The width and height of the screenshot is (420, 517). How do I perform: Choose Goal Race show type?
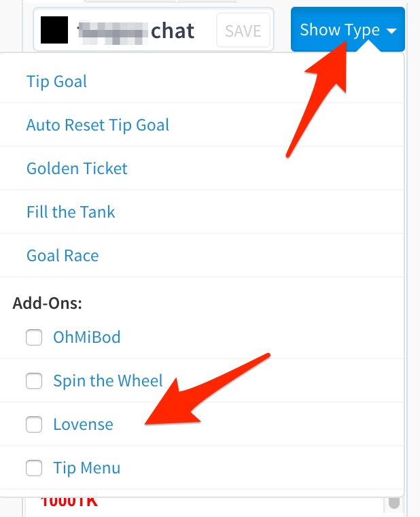pos(63,256)
